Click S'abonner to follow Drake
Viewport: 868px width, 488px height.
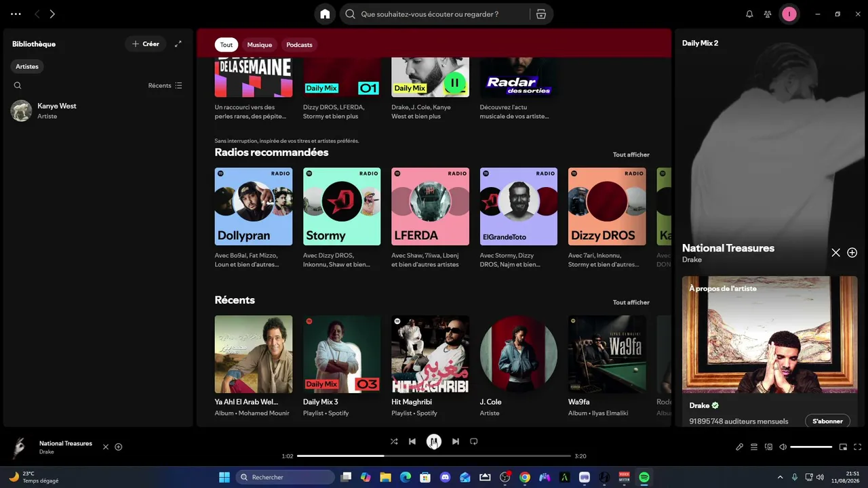click(x=827, y=422)
